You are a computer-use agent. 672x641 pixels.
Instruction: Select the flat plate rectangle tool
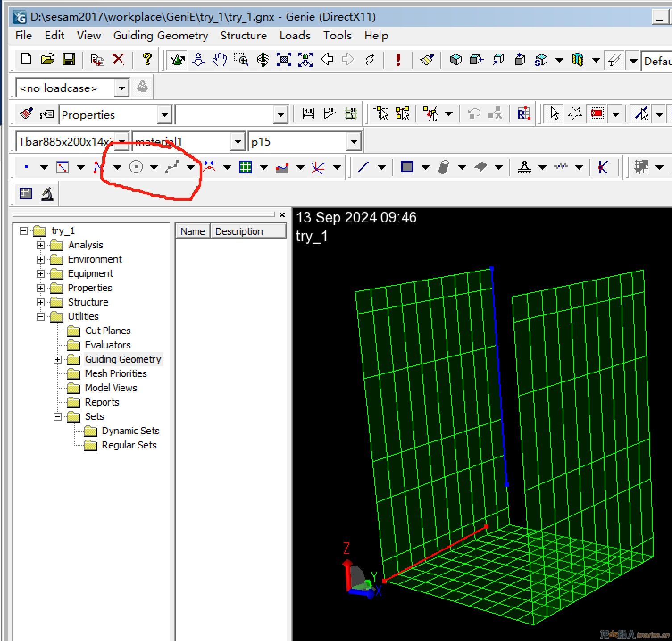(407, 167)
